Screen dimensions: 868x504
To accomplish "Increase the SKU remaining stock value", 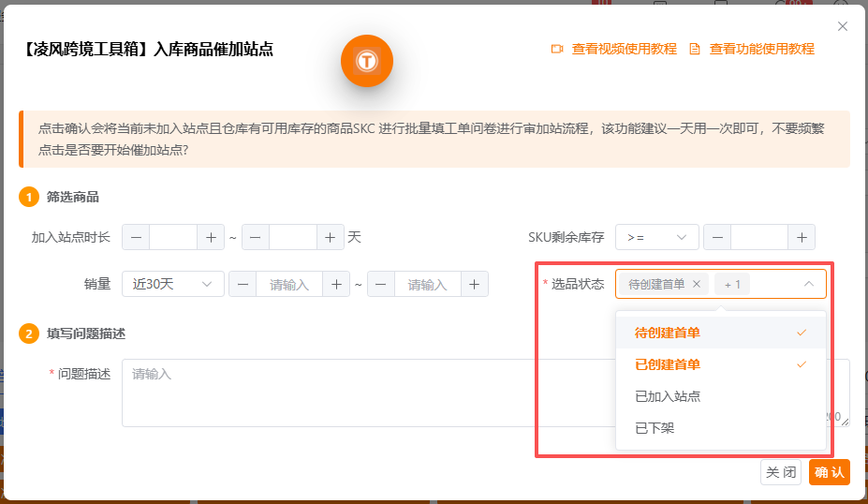I will click(802, 238).
